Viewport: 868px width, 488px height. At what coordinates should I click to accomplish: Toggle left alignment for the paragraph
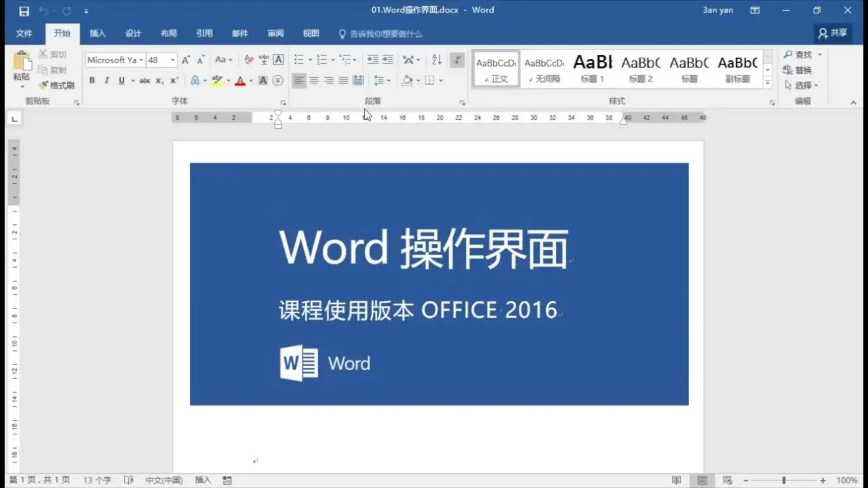point(299,81)
